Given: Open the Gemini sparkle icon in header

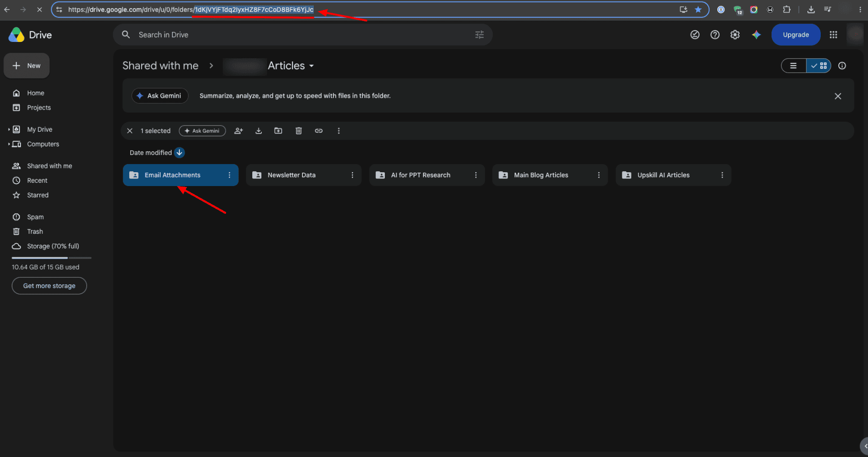Looking at the screenshot, I should pos(756,35).
